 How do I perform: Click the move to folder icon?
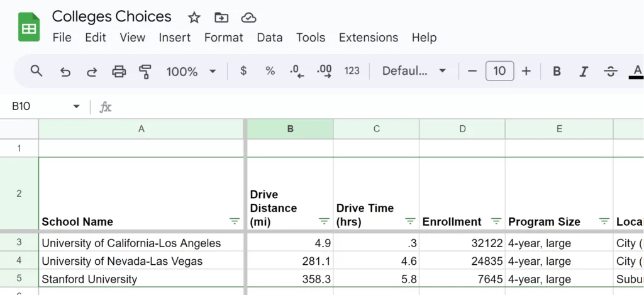(221, 18)
